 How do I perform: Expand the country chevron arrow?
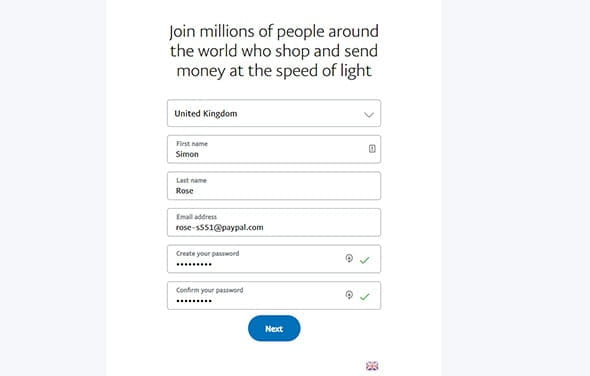369,114
